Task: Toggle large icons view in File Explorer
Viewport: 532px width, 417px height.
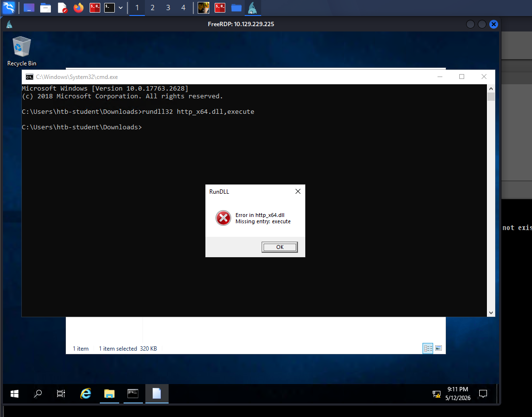Action: (x=438, y=348)
